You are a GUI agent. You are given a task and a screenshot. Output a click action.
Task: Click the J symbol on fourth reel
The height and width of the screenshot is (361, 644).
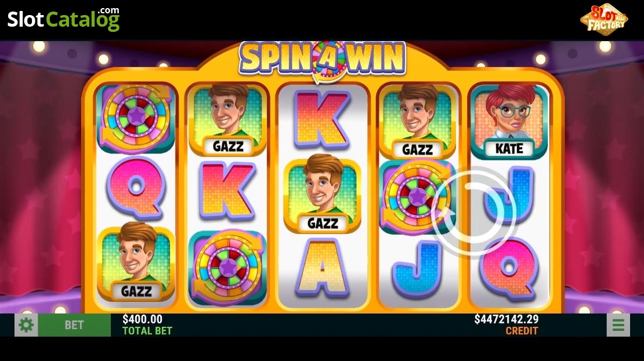[417, 269]
